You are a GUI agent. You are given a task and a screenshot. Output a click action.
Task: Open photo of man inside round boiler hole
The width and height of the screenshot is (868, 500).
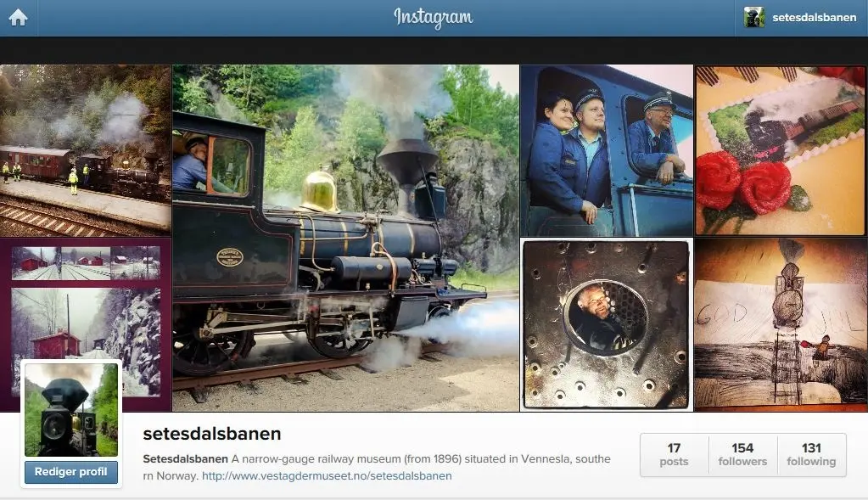coord(606,325)
